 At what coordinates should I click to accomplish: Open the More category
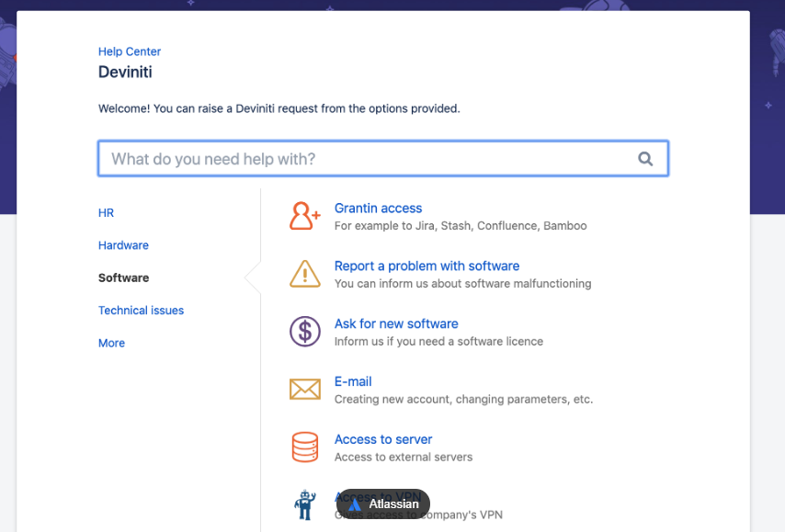(x=111, y=343)
